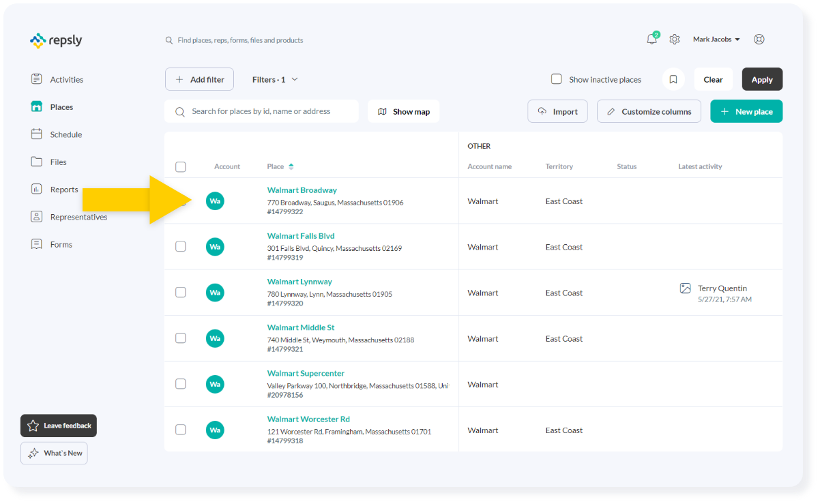Click the Add filter button

[x=199, y=79]
